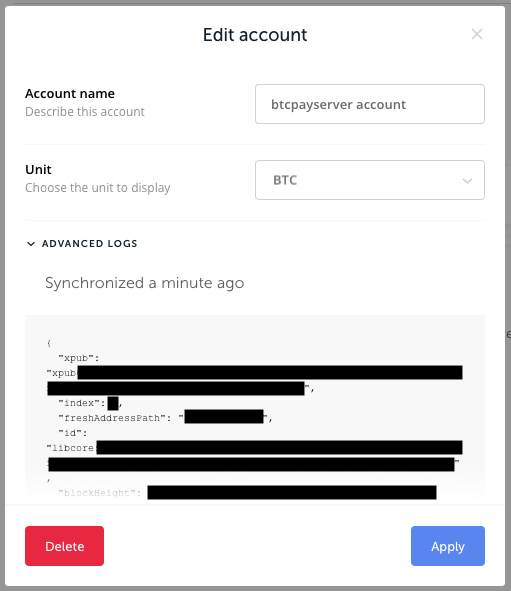Click the chevron arrow in Unit selector
Viewport: 511px width, 591px height.
(467, 181)
